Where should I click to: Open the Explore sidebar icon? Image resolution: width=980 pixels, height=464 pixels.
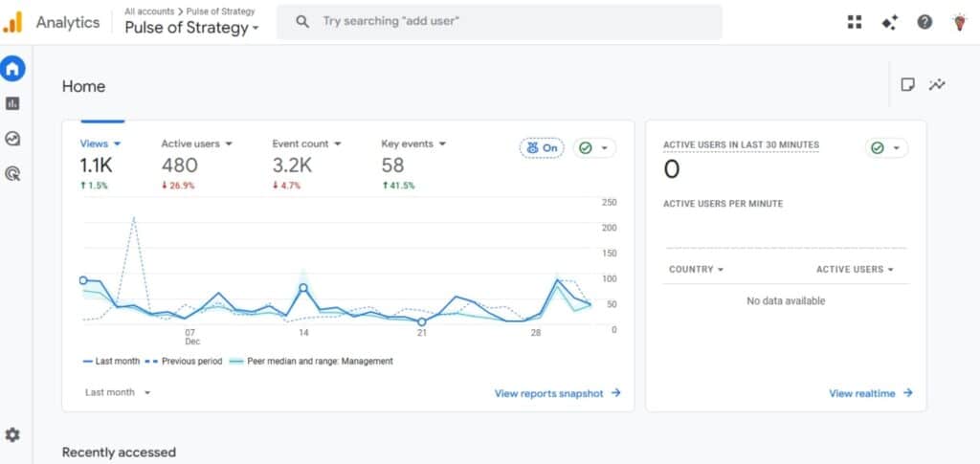(12, 139)
